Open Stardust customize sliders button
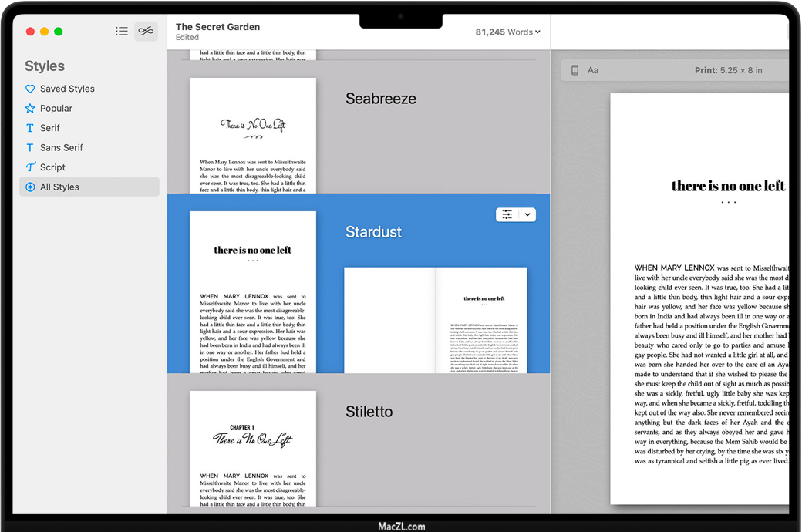Image resolution: width=802 pixels, height=532 pixels. [x=507, y=215]
